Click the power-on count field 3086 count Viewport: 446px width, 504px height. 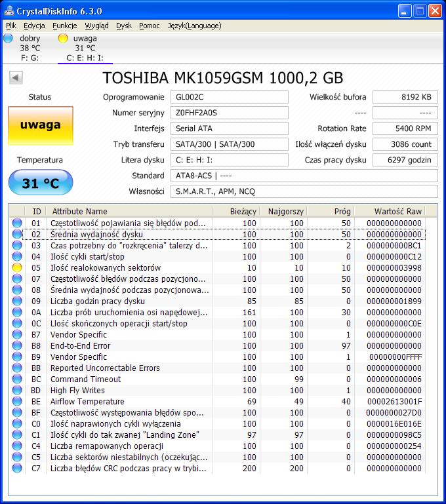click(405, 144)
